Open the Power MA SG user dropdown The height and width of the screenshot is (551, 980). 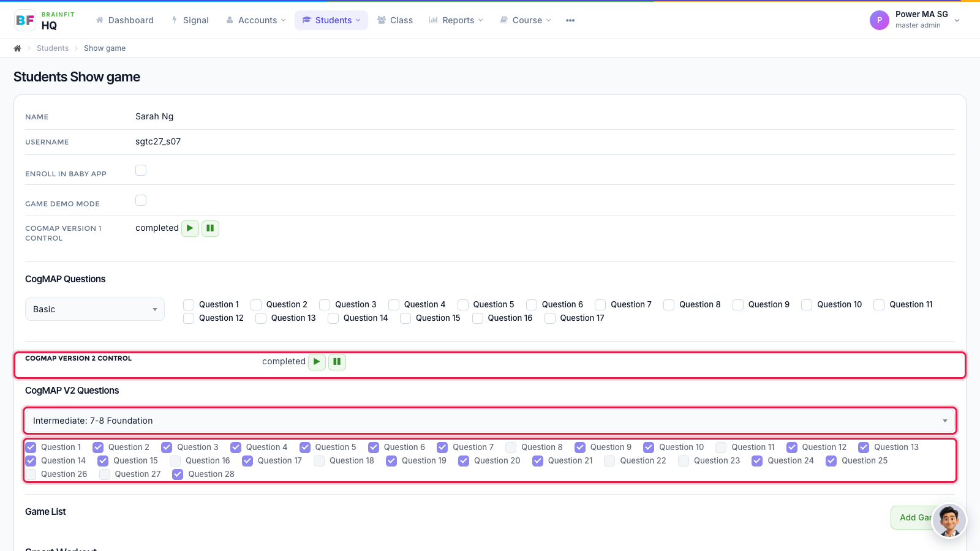click(916, 20)
